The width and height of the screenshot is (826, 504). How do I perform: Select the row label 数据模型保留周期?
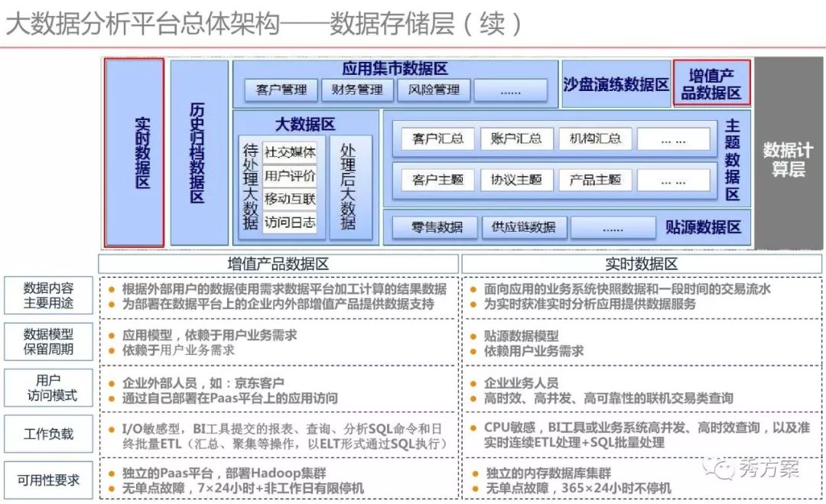(48, 341)
